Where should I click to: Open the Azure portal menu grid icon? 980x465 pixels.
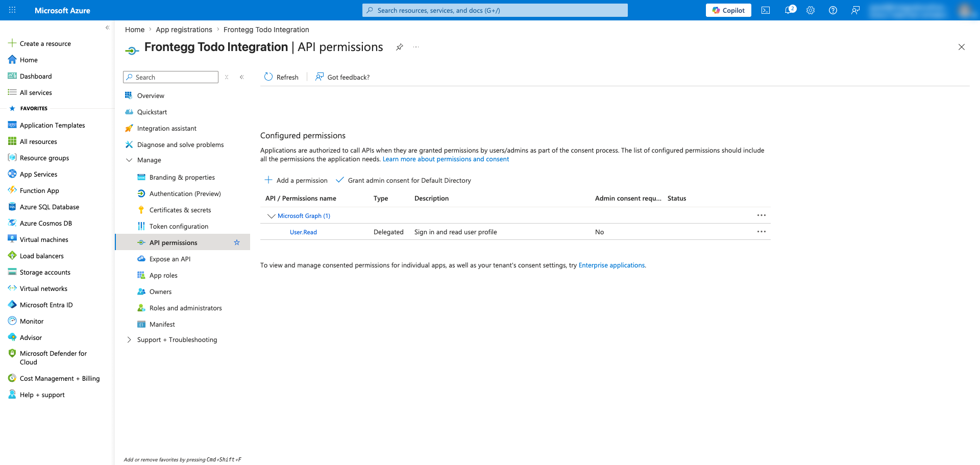[12, 10]
